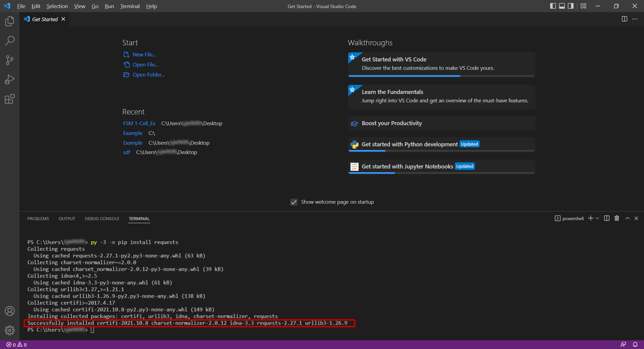Split the terminal panel
The width and height of the screenshot is (644, 349).
pyautogui.click(x=607, y=218)
